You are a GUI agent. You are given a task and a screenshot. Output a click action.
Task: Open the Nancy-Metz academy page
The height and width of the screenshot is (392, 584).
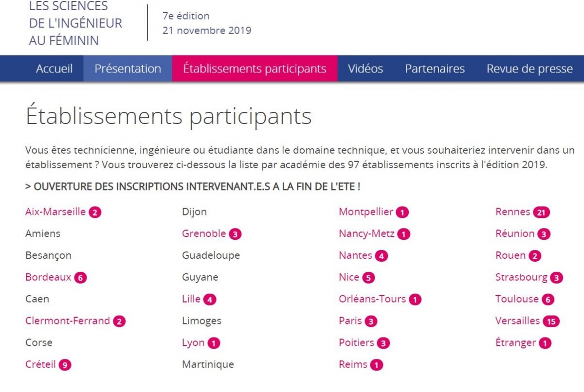pos(367,233)
